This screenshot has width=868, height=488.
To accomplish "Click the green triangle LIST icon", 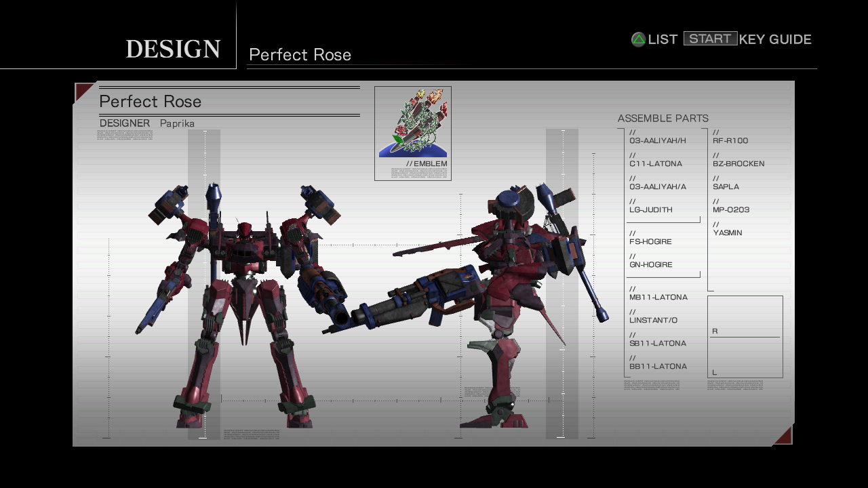I will (x=638, y=39).
